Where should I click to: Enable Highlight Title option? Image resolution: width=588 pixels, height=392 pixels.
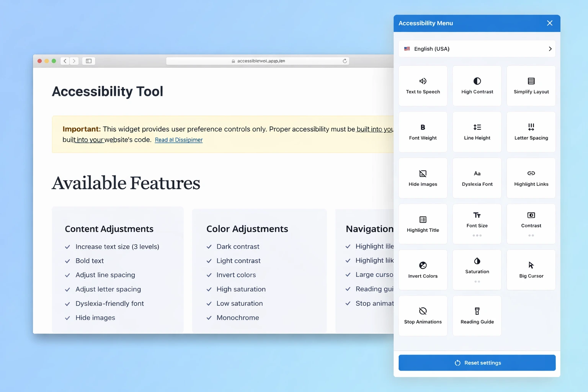point(423,224)
